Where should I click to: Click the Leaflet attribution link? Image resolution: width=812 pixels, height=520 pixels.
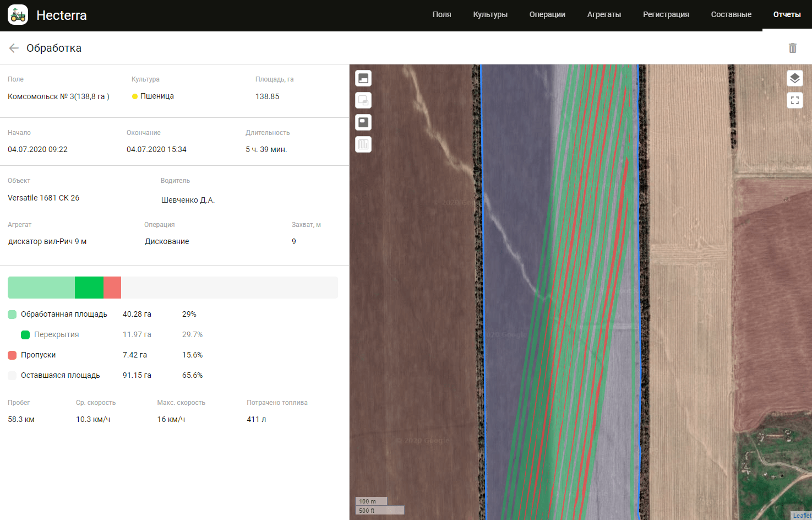point(802,516)
